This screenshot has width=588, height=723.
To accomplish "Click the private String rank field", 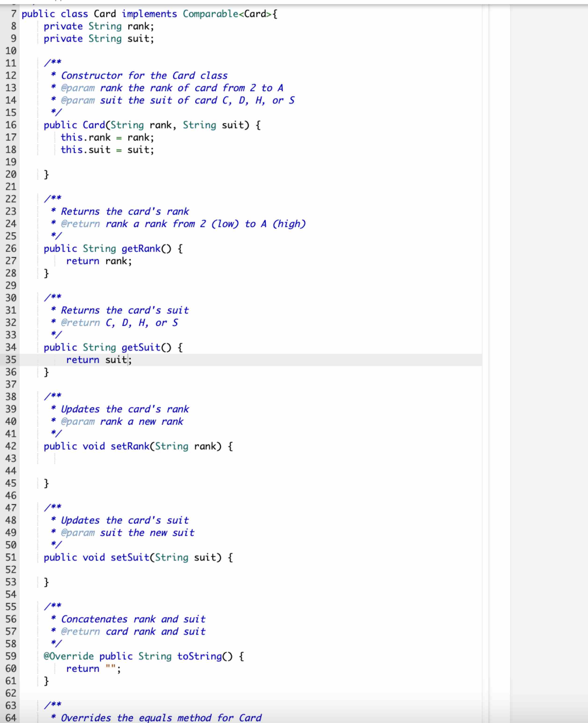I will click(98, 26).
